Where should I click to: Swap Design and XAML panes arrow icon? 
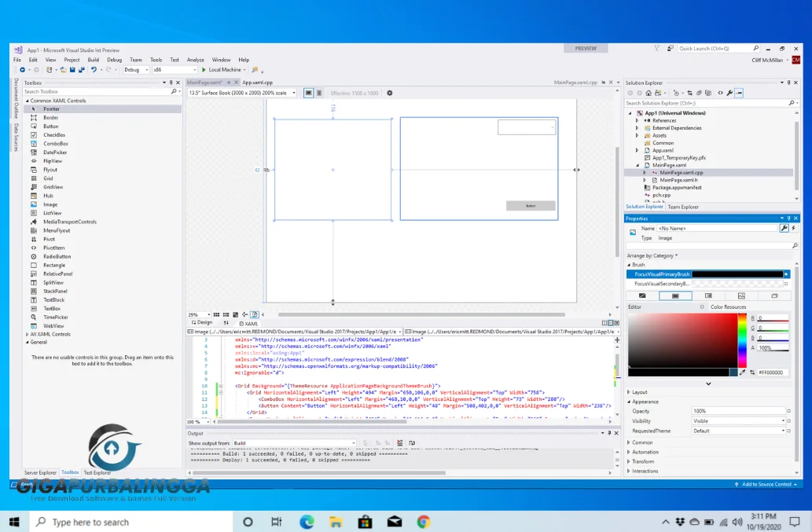(x=226, y=323)
